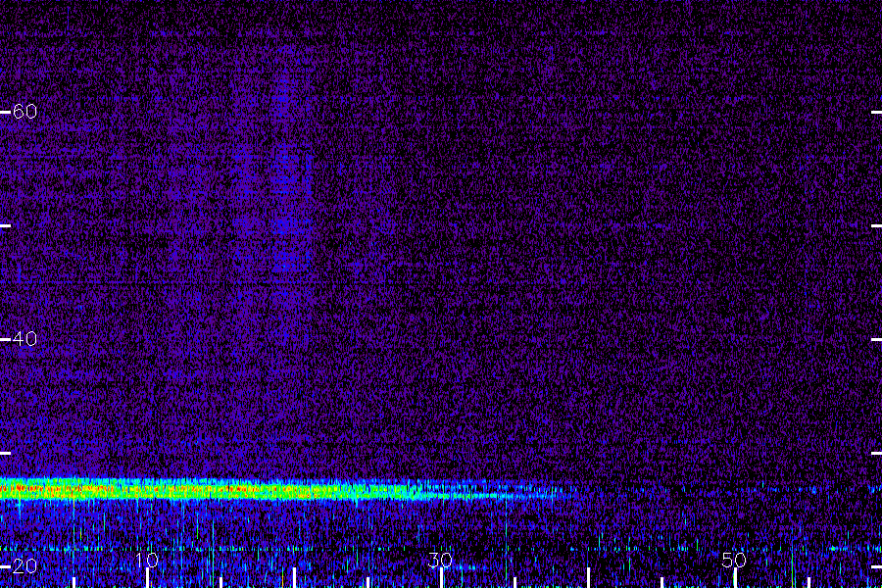Click the 10 label on horizontal axis
Screen dimensions: 882x588
coord(147,560)
